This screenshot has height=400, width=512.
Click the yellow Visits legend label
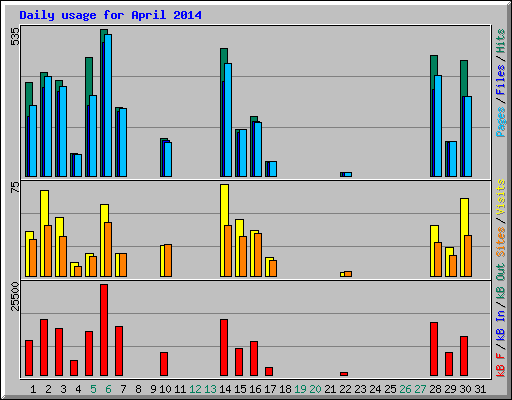coord(501,197)
